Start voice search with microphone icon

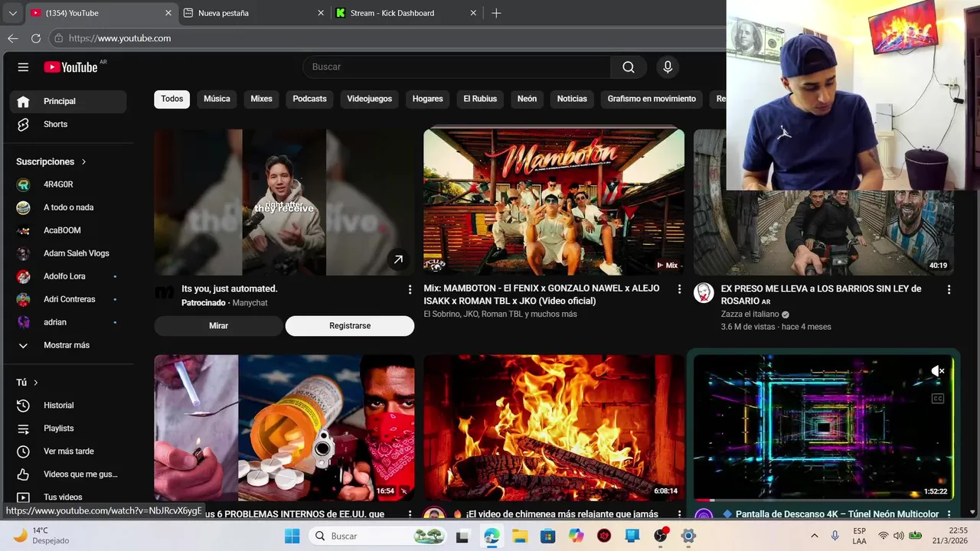tap(668, 67)
